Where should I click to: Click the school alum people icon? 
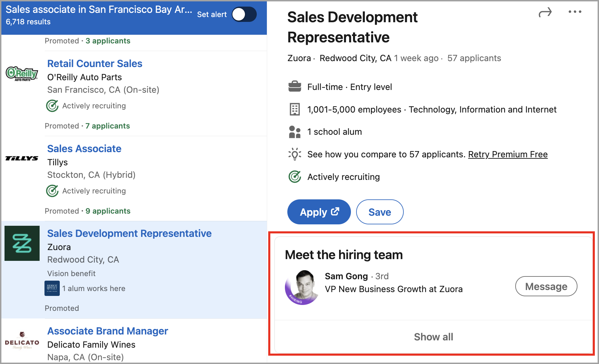[295, 132]
